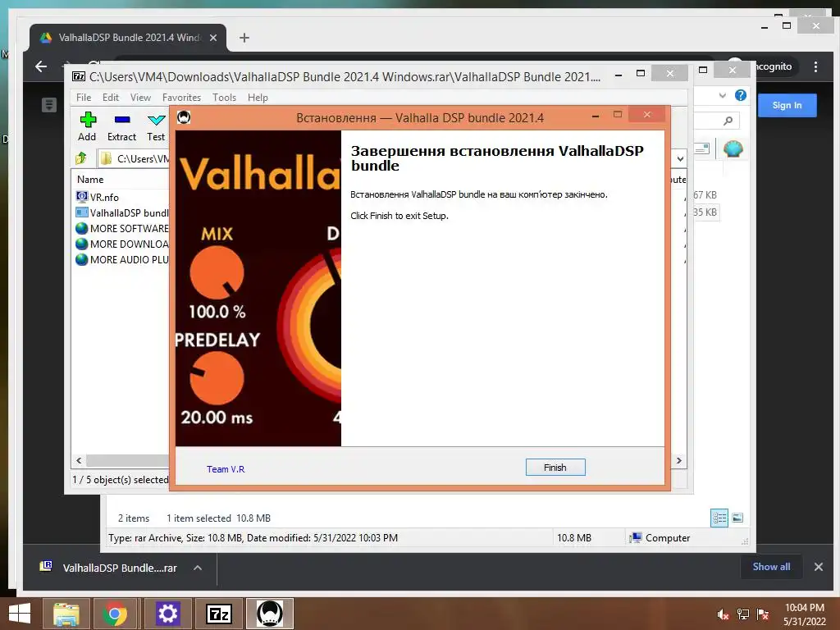Screen dimensions: 840x630
Task: Click the 7-Zip Test toolbar icon
Action: (x=156, y=126)
